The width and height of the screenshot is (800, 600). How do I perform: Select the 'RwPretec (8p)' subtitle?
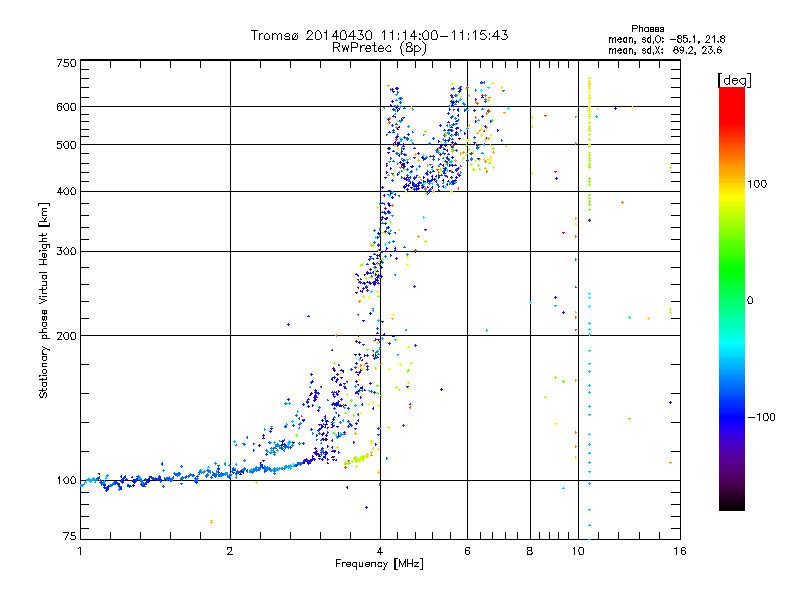pos(379,48)
